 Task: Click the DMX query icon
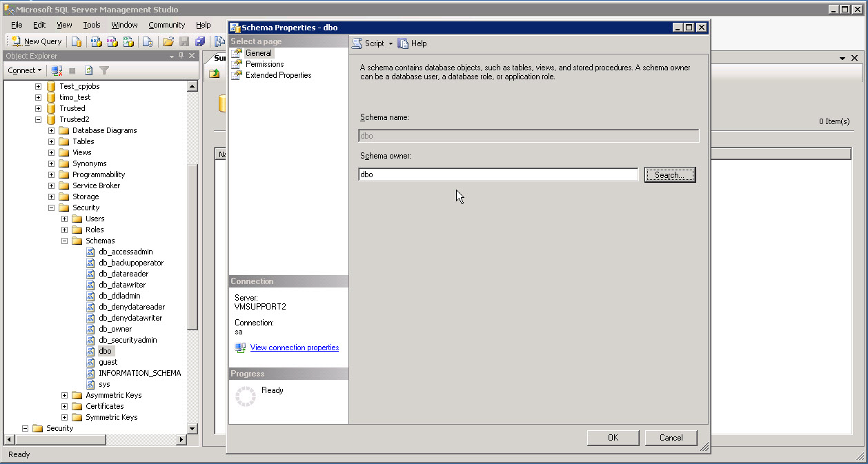point(112,41)
